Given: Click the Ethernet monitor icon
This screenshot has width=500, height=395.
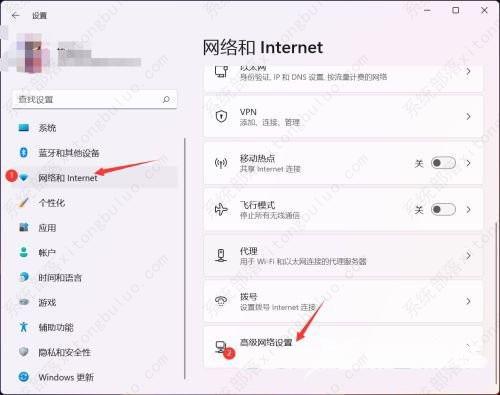Looking at the screenshot, I should pos(221,72).
